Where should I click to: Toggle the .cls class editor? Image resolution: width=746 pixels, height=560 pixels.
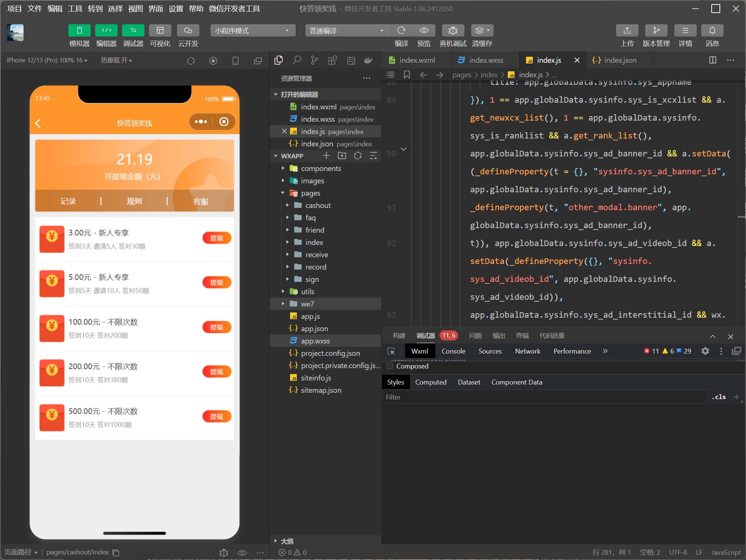point(719,397)
